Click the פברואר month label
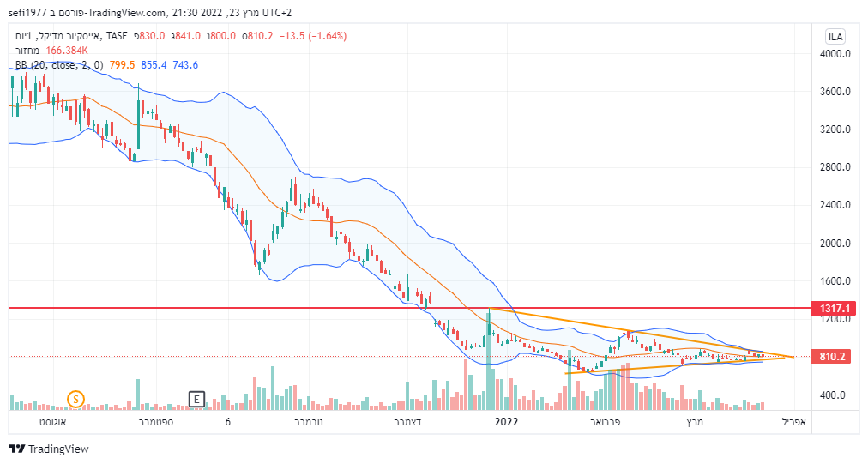Viewport: 868px width, 464px height. 605,422
